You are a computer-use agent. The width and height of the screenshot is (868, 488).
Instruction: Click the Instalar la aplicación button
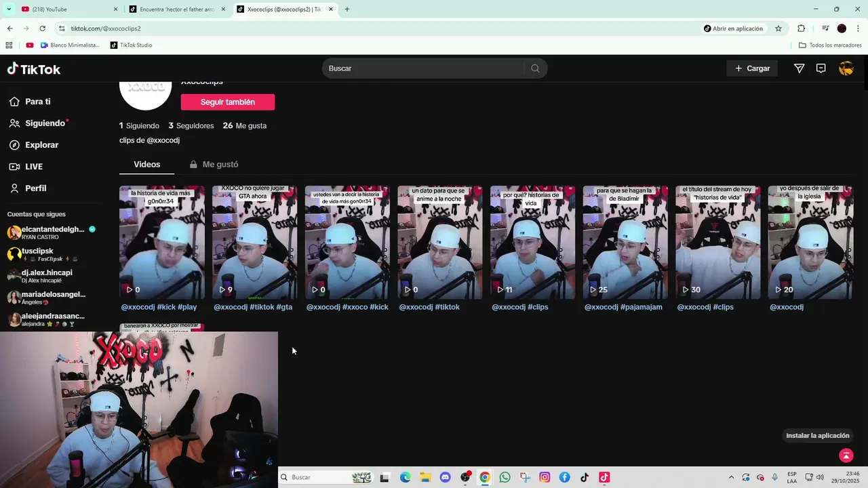pyautogui.click(x=817, y=436)
